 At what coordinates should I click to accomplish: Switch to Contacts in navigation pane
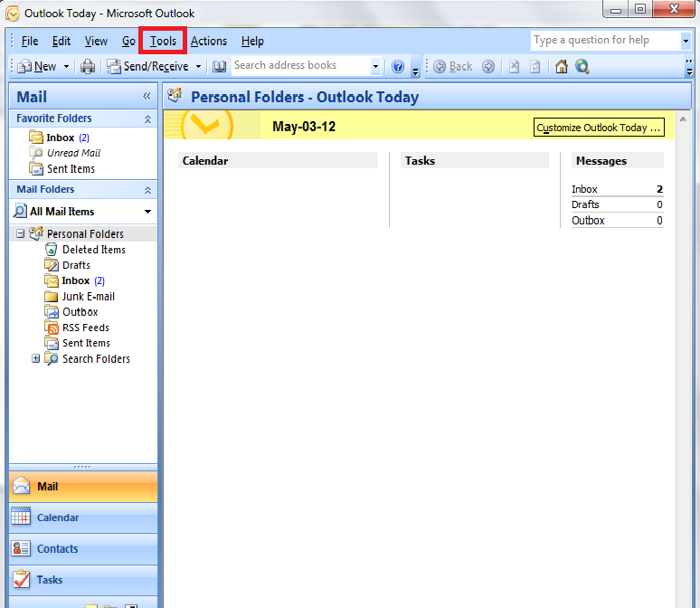click(x=57, y=549)
